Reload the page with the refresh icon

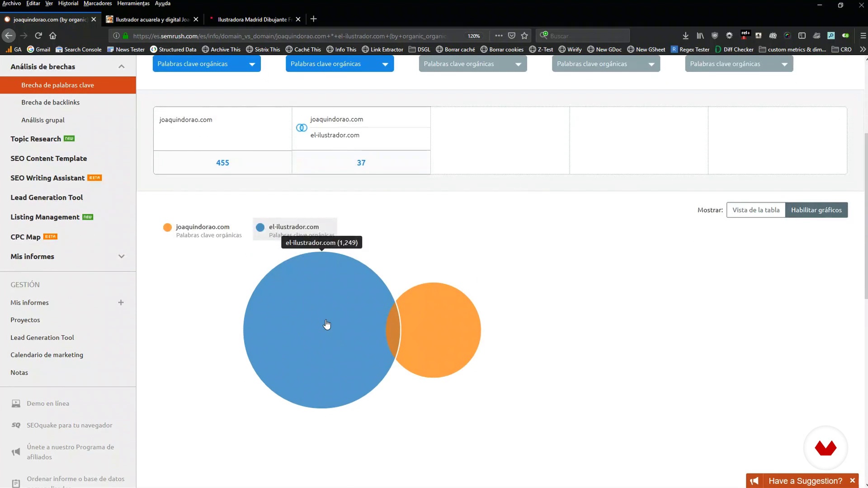click(38, 35)
